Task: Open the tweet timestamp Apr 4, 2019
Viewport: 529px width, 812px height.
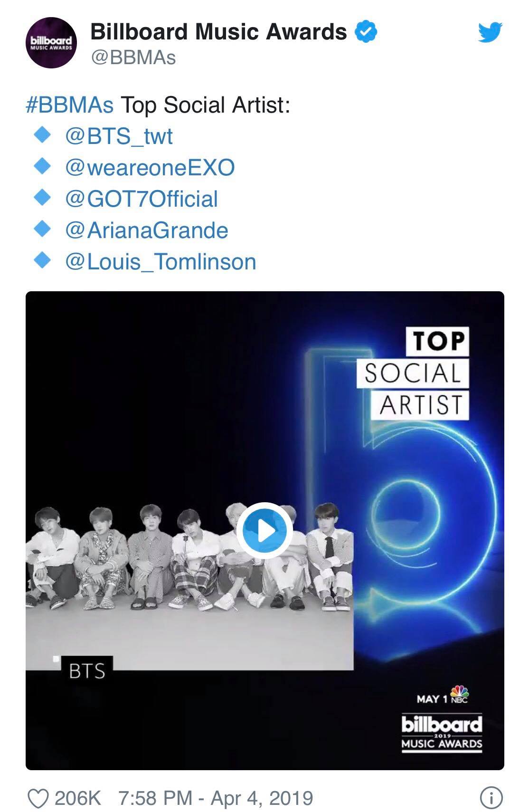Action: 216,798
